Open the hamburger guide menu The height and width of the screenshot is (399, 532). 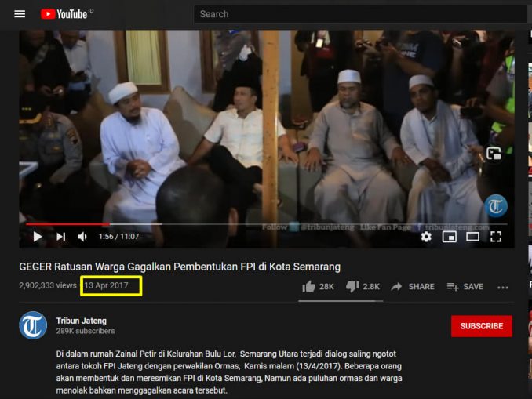(20, 14)
